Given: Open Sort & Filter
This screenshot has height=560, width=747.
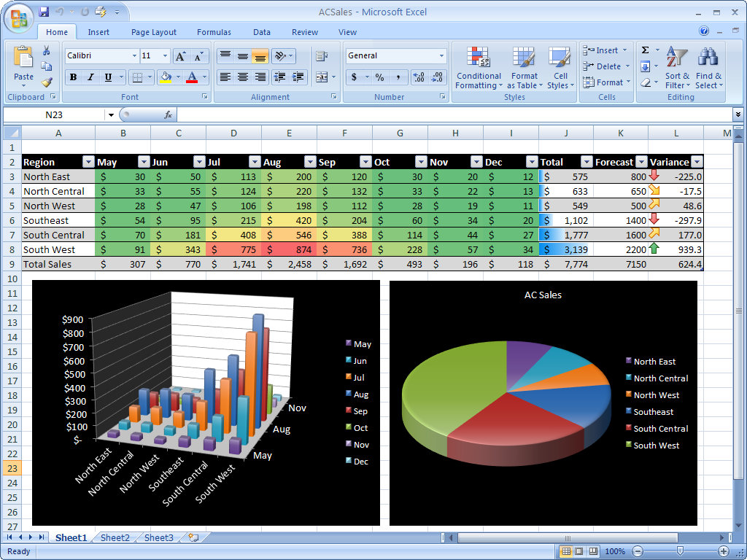Looking at the screenshot, I should click(677, 68).
